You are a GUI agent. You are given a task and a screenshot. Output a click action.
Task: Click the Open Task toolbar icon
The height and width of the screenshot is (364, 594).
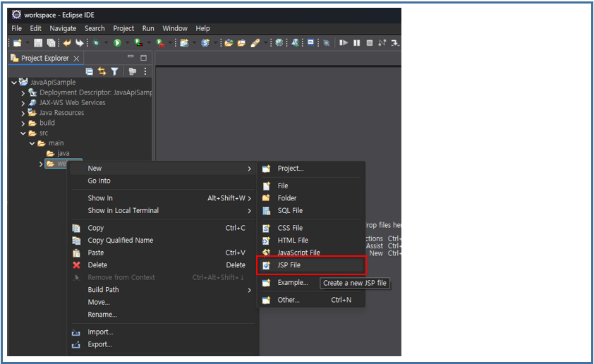pyautogui.click(x=241, y=42)
